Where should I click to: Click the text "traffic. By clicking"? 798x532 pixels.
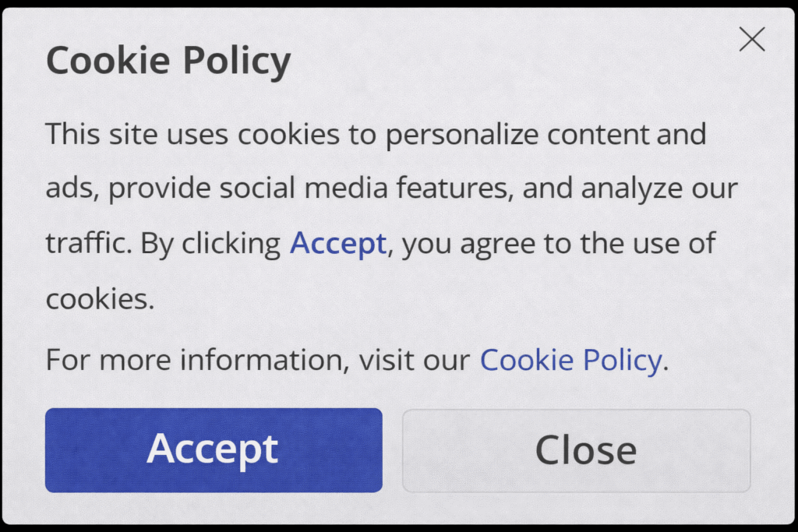click(x=163, y=244)
